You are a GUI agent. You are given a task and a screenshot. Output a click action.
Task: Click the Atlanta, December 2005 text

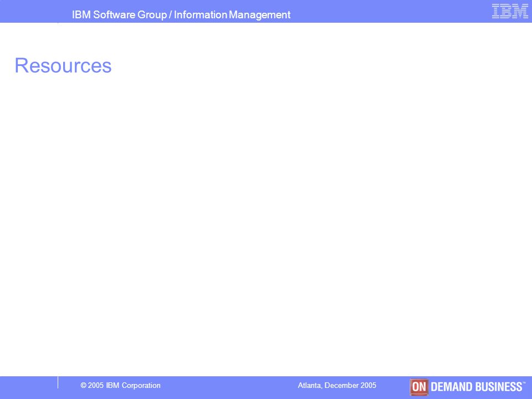[337, 386]
